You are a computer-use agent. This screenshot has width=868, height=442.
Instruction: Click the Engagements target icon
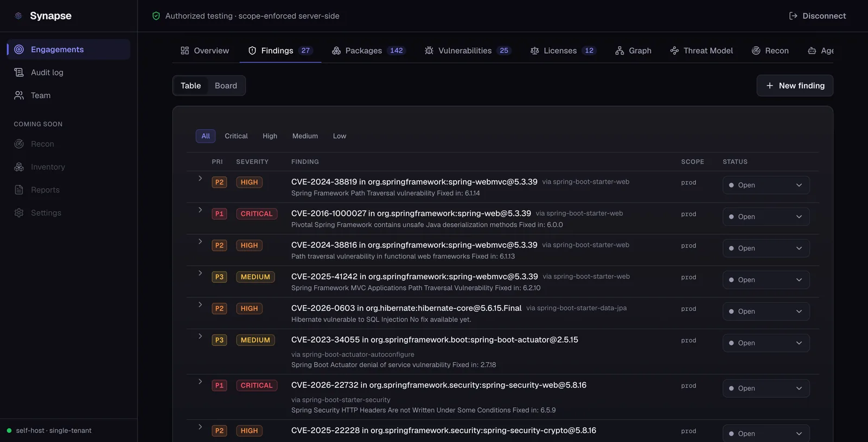click(x=19, y=49)
